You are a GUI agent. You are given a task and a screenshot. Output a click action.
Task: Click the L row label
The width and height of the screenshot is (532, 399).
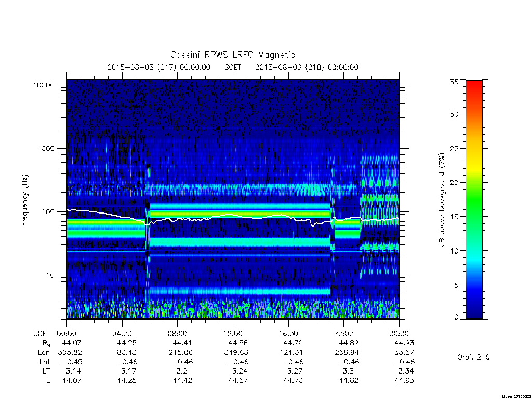[48, 381]
